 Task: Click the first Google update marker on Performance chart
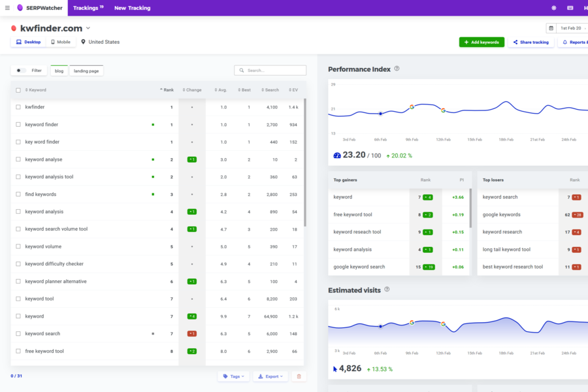pyautogui.click(x=412, y=107)
